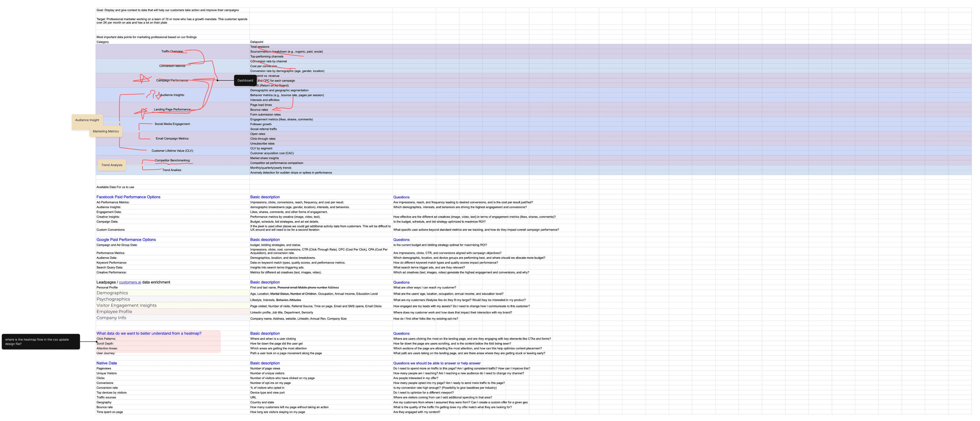
Task: Click the Google Paid Performance Options heading
Action: pos(126,240)
